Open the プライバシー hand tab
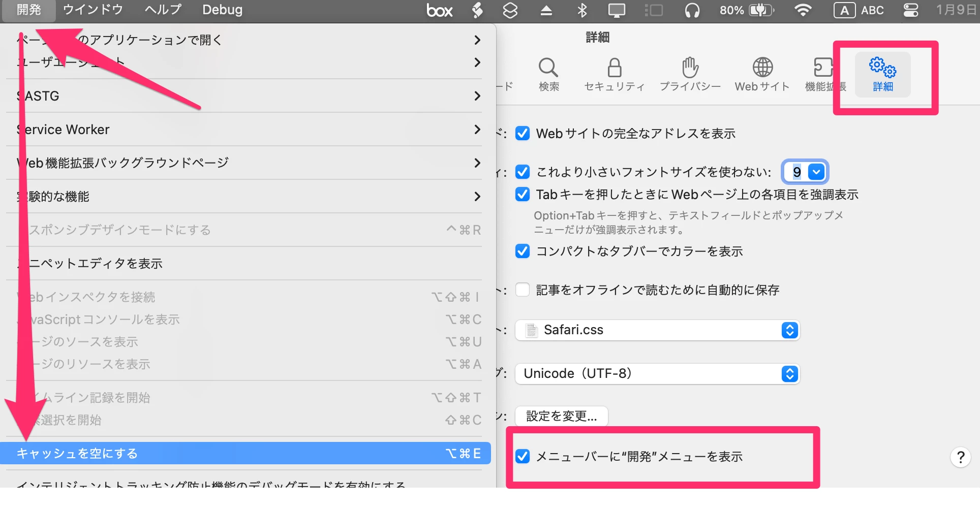The width and height of the screenshot is (980, 510). (690, 75)
